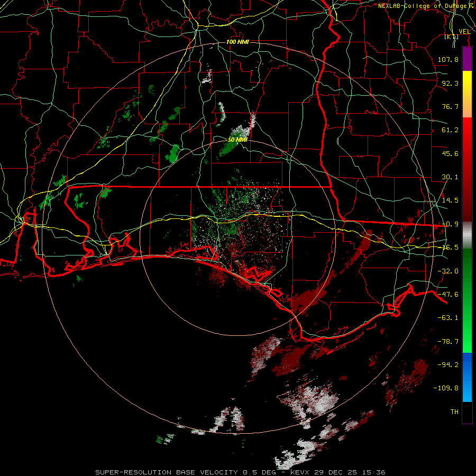Click the 100 NMI range ring label
Image resolution: width=476 pixels, height=476 pixels.
click(237, 42)
